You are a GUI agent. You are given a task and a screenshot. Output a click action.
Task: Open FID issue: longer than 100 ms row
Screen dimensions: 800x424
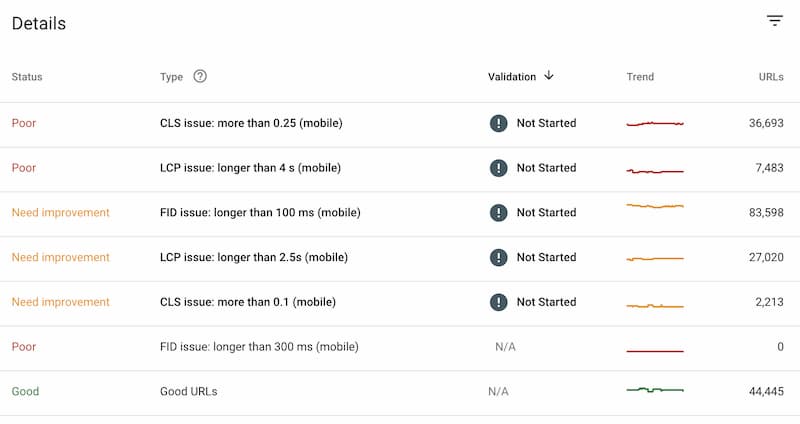tap(400, 213)
